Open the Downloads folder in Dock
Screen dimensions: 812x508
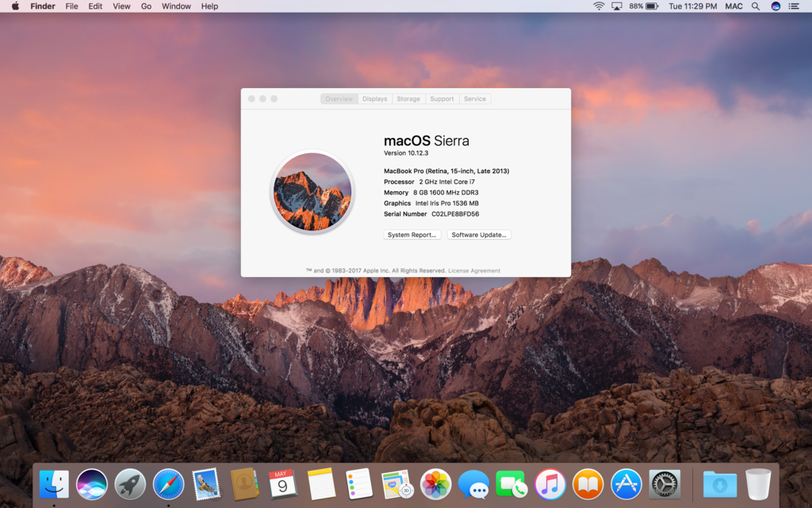(720, 485)
